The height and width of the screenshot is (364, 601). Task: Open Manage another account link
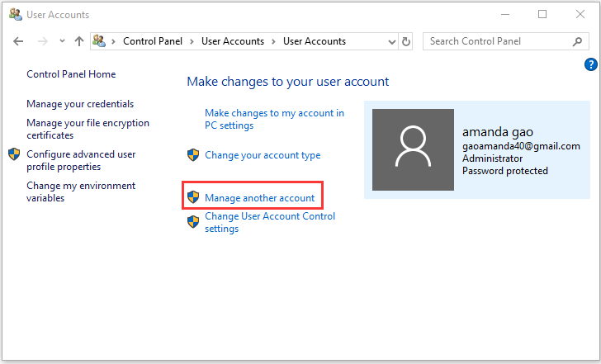coord(259,198)
